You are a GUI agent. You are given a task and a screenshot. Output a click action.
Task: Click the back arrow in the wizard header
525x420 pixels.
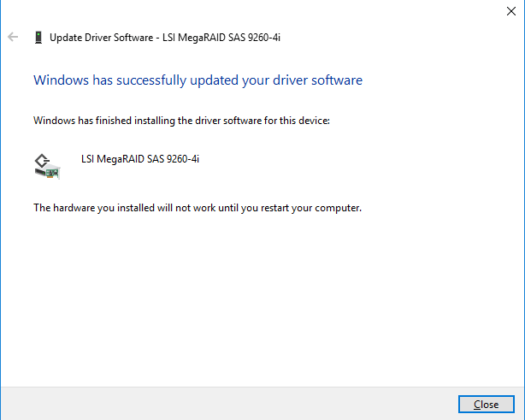click(13, 37)
